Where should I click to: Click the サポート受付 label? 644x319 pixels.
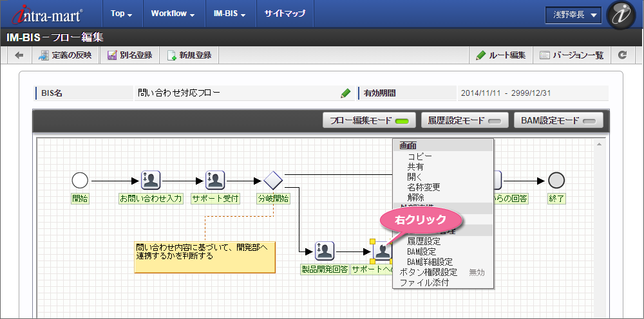(215, 199)
